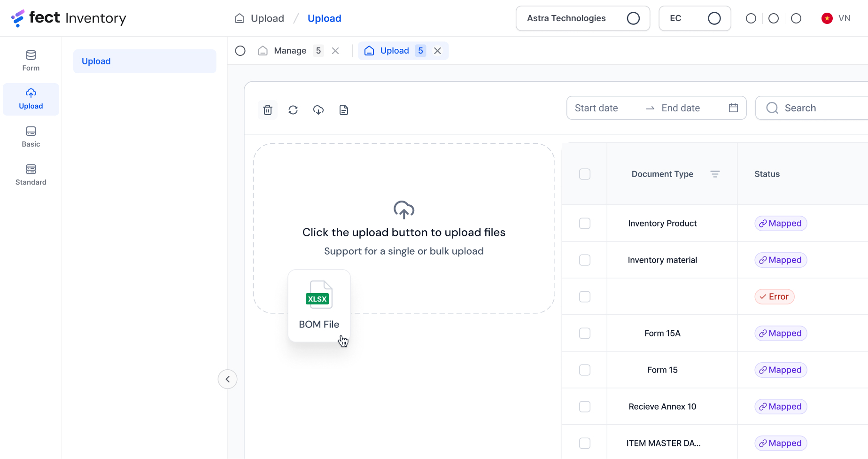The image size is (868, 459).
Task: Close the Upload tab
Action: pyautogui.click(x=437, y=51)
